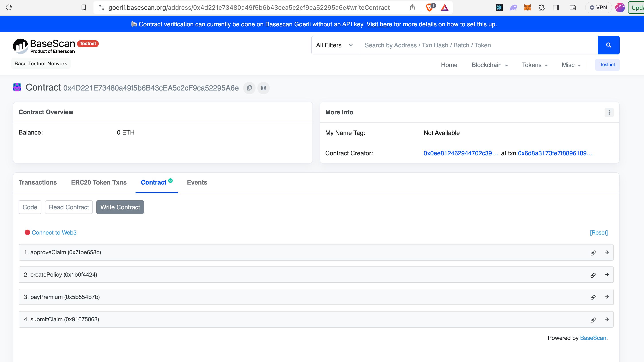Expand the Misc dropdown menu
Image resolution: width=644 pixels, height=362 pixels.
[571, 65]
